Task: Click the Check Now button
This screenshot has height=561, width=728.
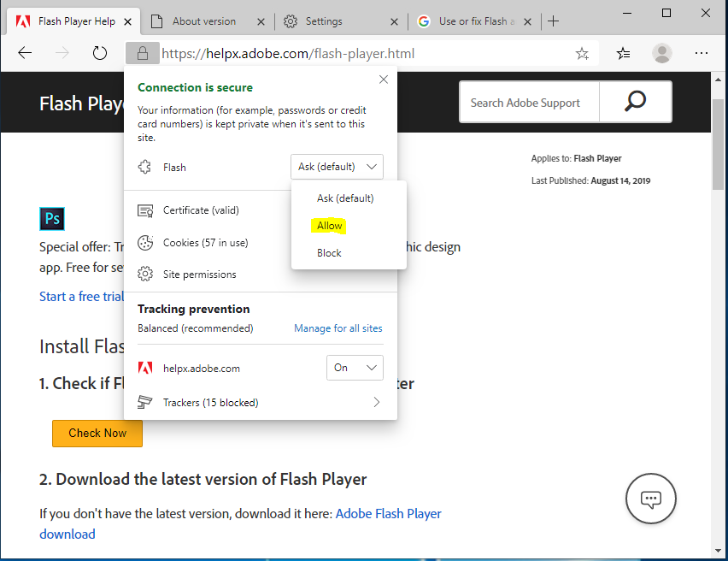Action: point(97,434)
